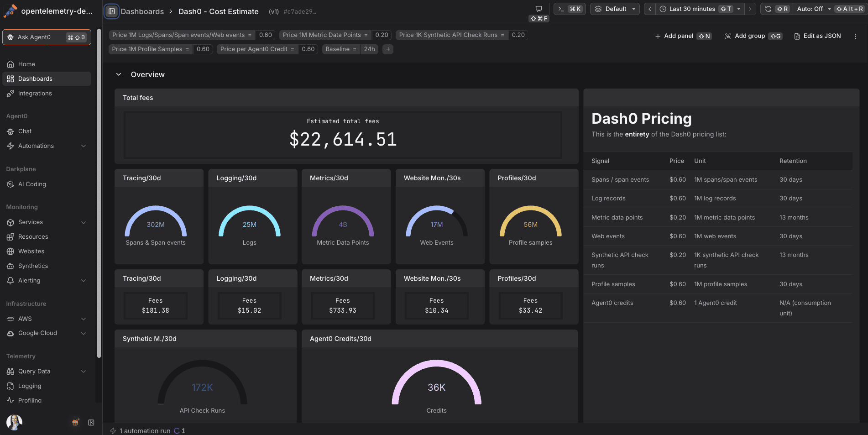Viewport: 868px width, 435px height.
Task: Open Profiling under Telemetry
Action: point(47,400)
